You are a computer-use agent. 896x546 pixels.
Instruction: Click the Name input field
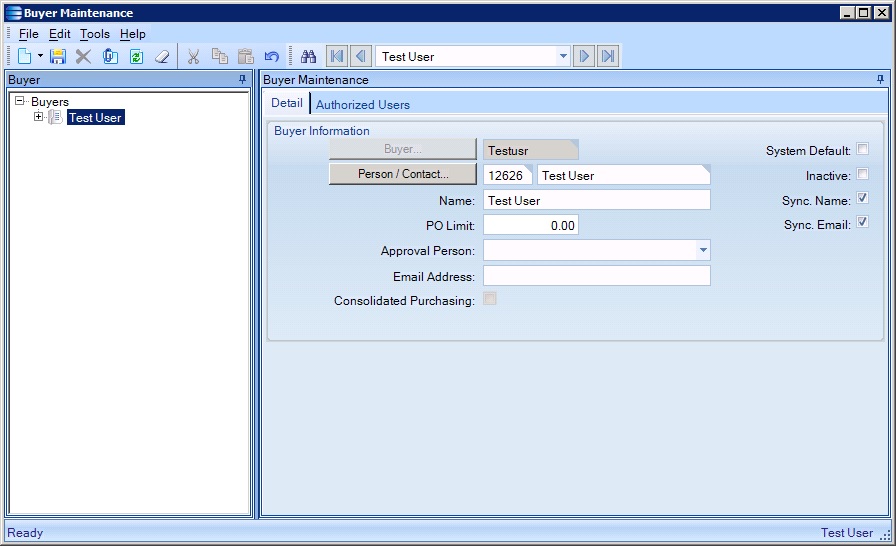pyautogui.click(x=597, y=200)
